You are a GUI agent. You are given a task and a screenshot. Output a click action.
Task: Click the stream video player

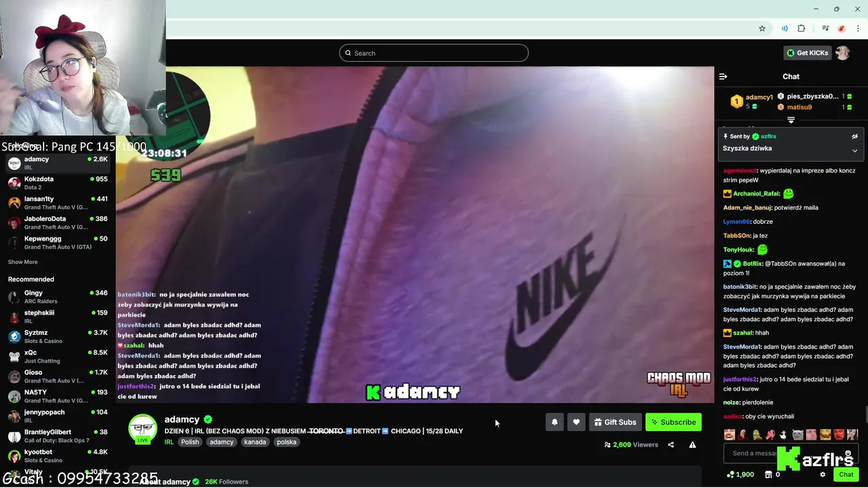point(415,235)
